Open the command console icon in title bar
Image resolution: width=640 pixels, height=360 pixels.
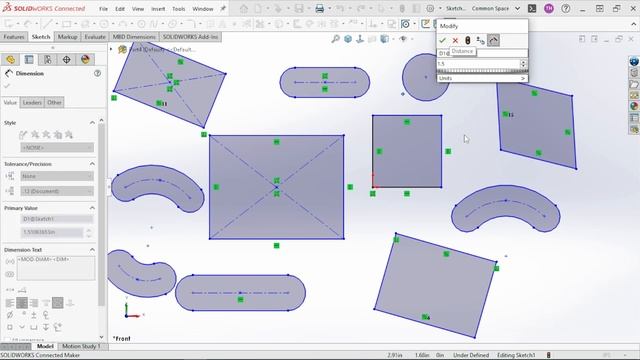coord(532,9)
